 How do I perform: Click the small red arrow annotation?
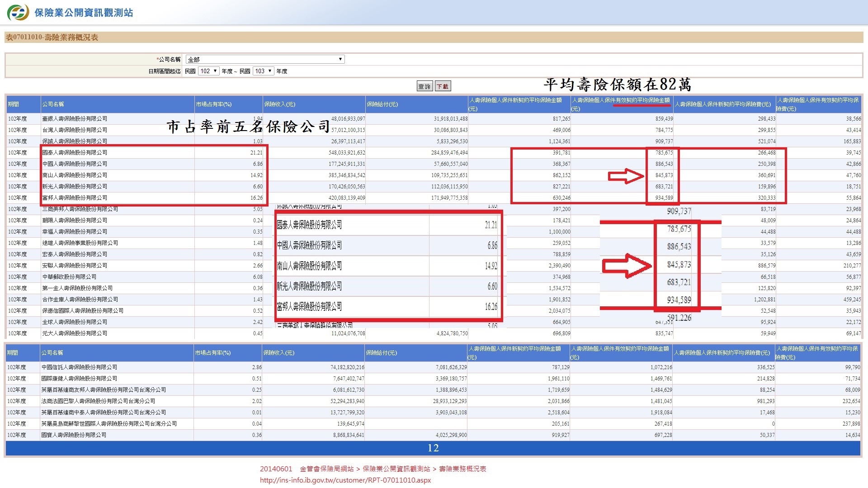click(x=626, y=176)
